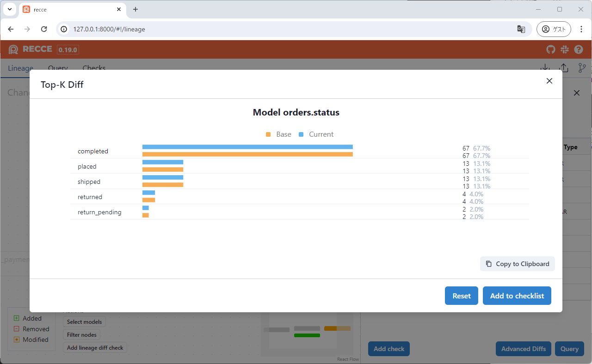Close the side panel behind dialog
Image resolution: width=592 pixels, height=364 pixels.
tap(577, 93)
